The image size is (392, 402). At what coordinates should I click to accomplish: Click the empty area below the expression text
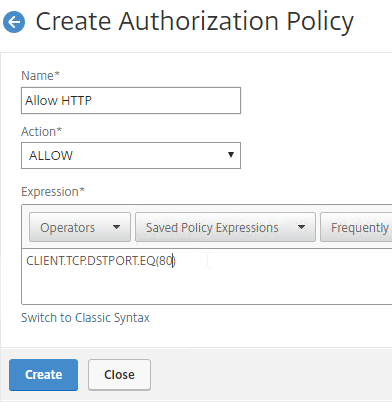click(207, 287)
